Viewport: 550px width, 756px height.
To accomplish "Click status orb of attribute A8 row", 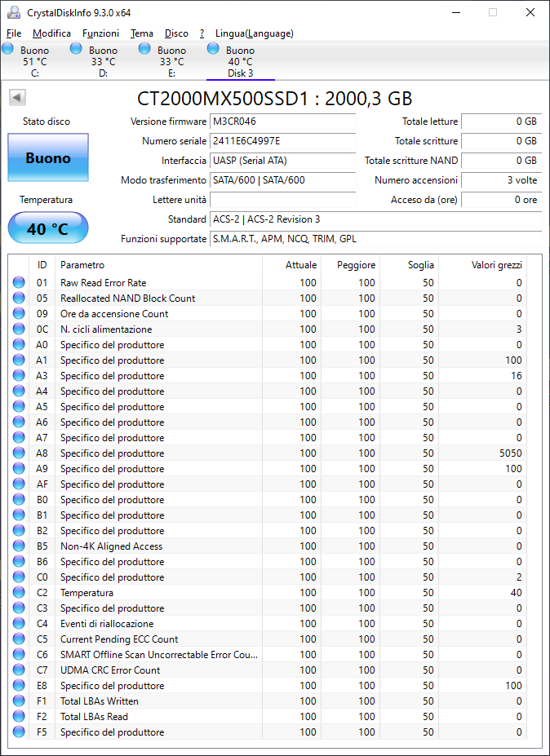I will 19,453.
